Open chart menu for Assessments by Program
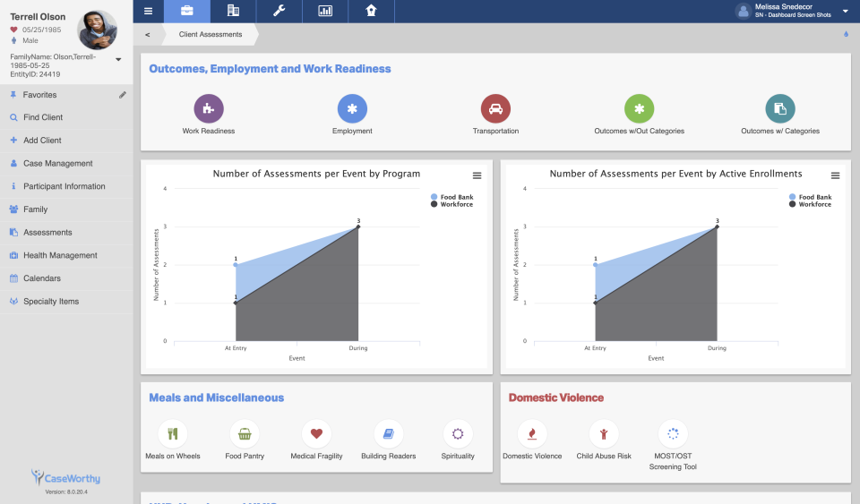This screenshot has width=860, height=504. (477, 175)
